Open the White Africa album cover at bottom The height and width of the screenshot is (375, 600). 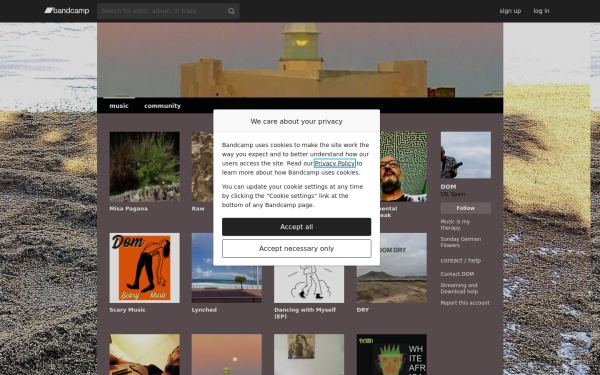pyautogui.click(x=392, y=354)
